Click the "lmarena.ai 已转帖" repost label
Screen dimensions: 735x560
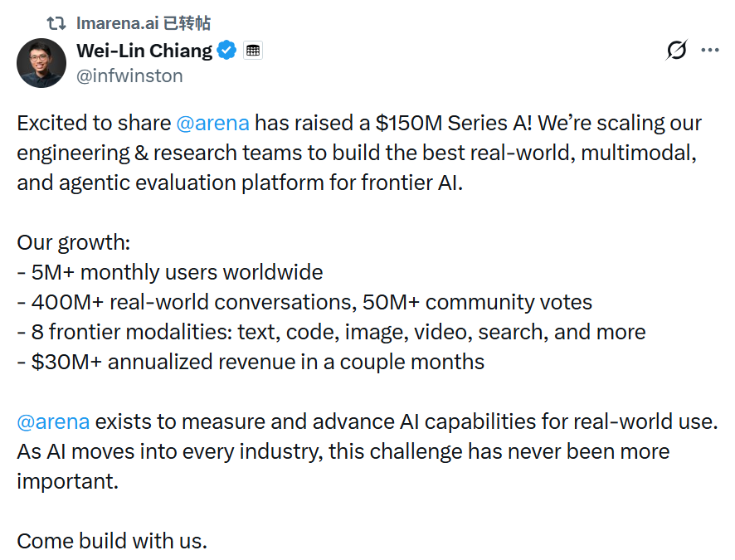tap(143, 23)
